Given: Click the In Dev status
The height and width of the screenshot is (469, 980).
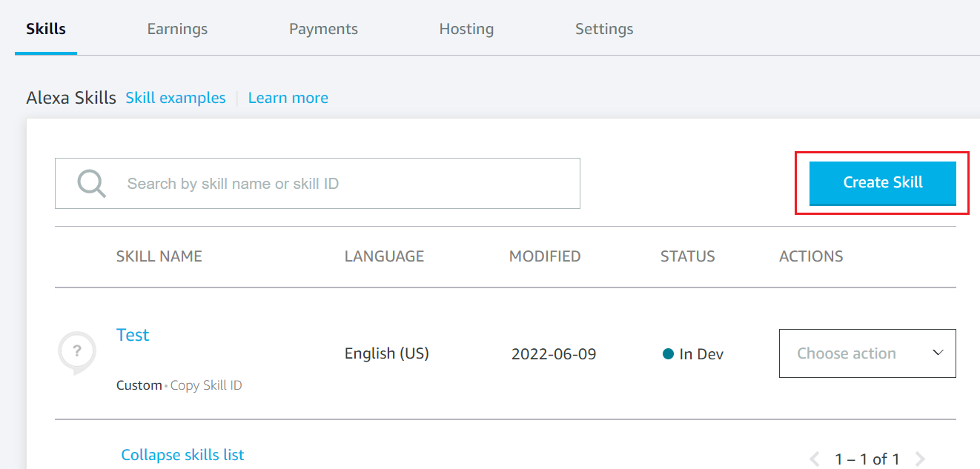Looking at the screenshot, I should (693, 354).
